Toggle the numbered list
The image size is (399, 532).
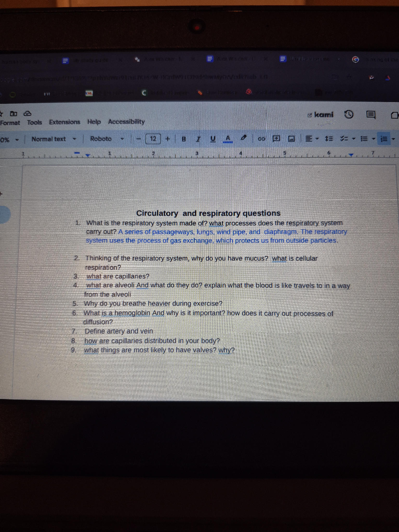point(384,139)
